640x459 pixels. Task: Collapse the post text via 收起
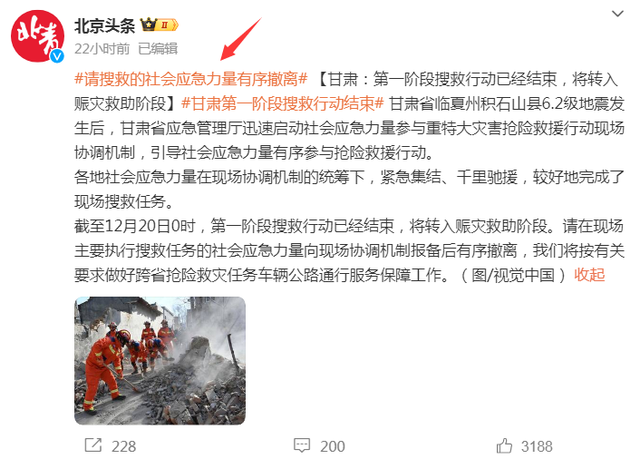[x=589, y=275]
